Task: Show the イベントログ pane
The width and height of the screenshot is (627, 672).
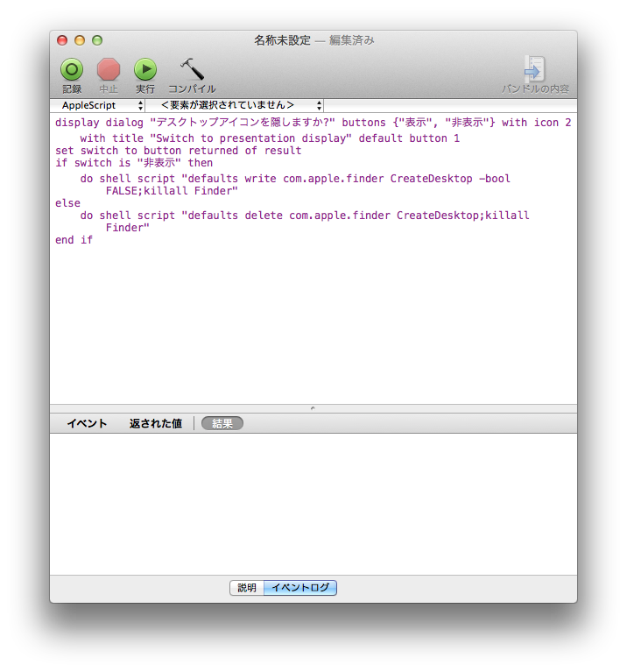Action: (300, 588)
